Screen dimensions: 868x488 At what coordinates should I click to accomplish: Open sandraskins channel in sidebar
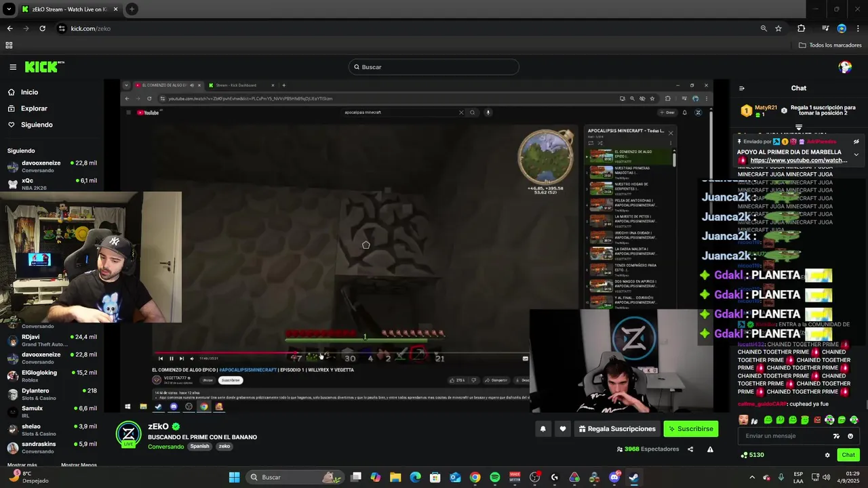point(52,447)
